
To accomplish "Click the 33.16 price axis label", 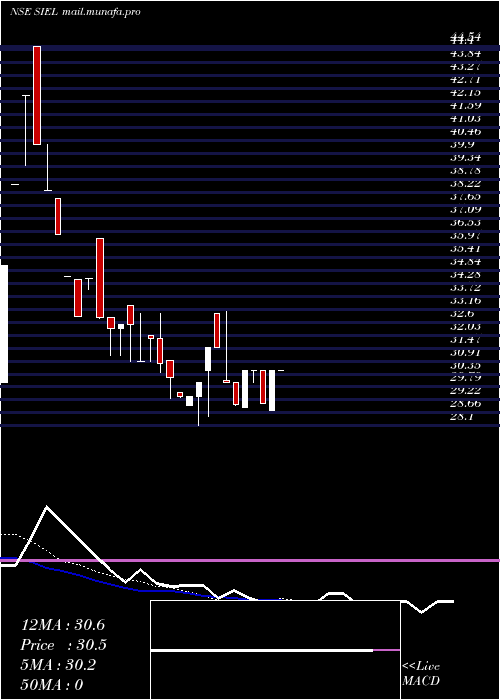I will click(x=465, y=300).
